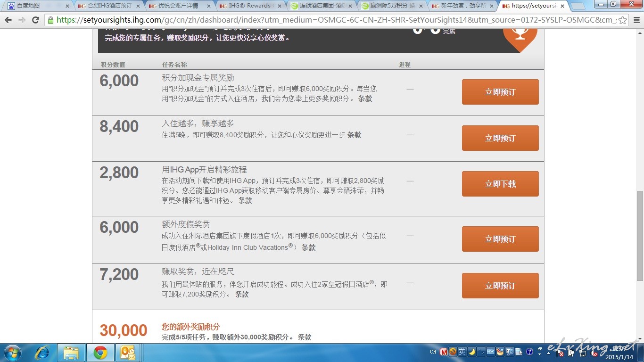Click the address bar URL field
This screenshot has height=362, width=644.
coord(336,20)
